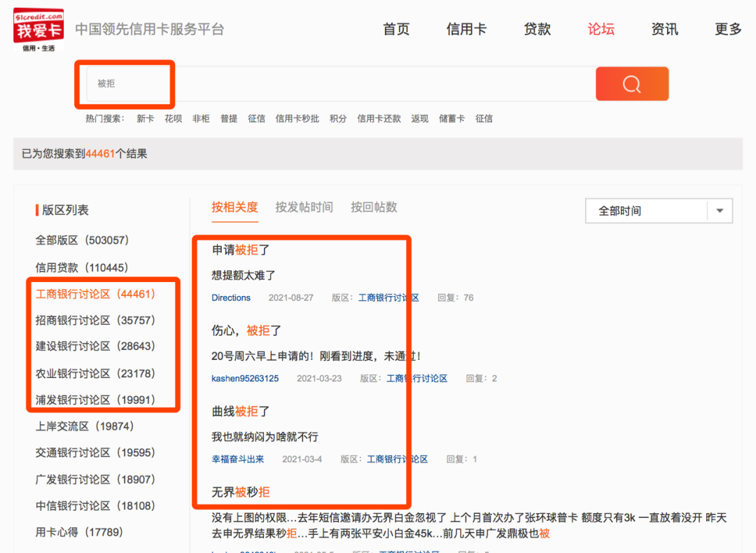Open the post titled 申请被拒了

click(x=241, y=250)
